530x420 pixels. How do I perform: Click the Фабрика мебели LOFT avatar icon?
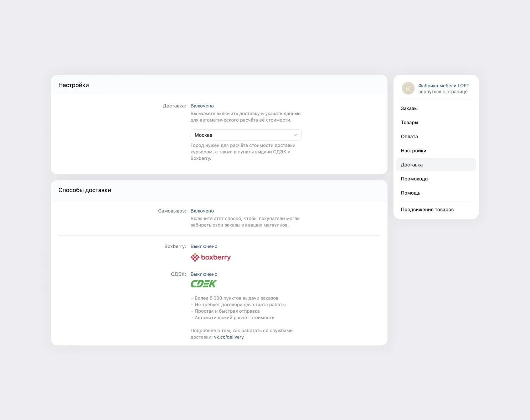pyautogui.click(x=408, y=88)
